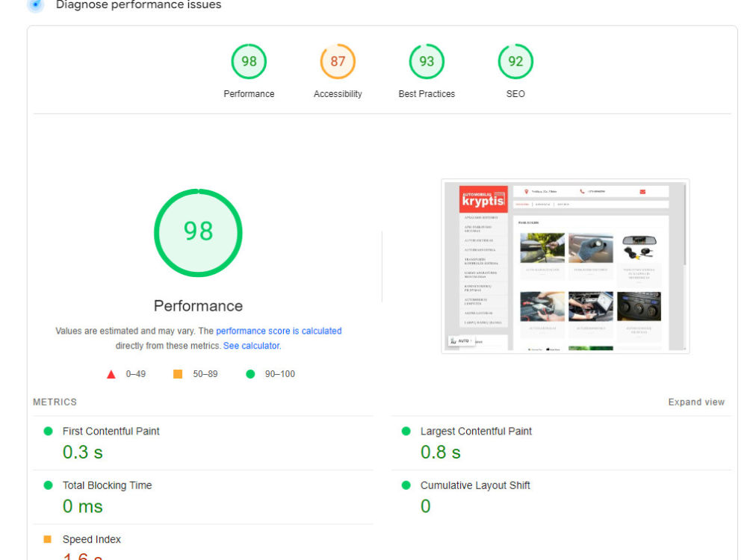Click the Cumulative Layout Shift metric label
This screenshot has height=560, width=747.
coord(475,485)
